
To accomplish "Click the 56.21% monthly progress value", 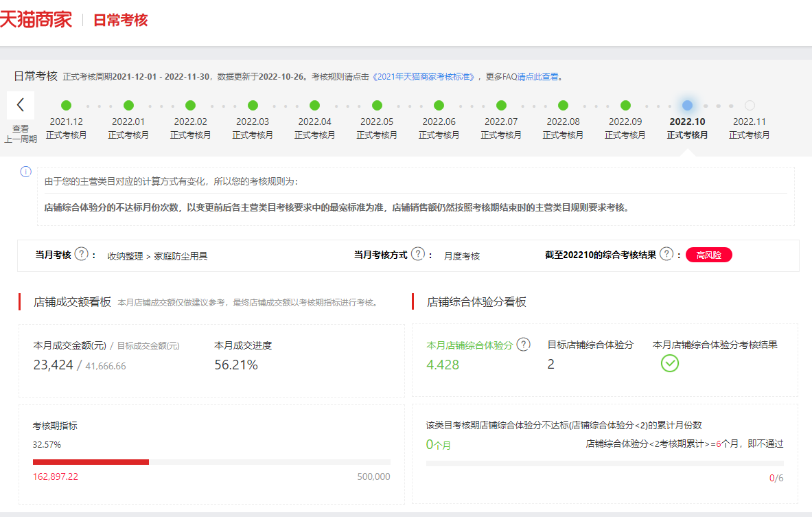I will coord(236,365).
